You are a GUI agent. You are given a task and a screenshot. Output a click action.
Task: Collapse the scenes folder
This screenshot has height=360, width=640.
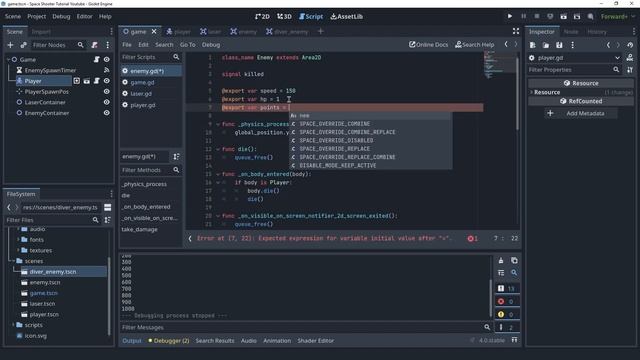pos(13,261)
